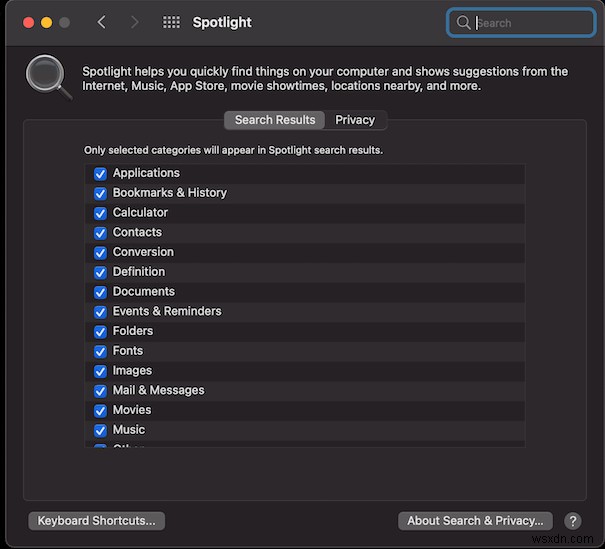Disable Mail & Messages checkbox
The image size is (605, 549).
[100, 390]
